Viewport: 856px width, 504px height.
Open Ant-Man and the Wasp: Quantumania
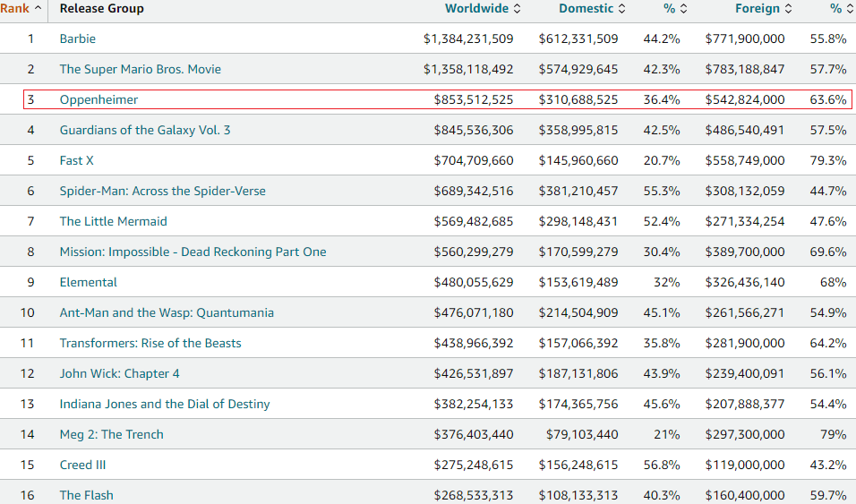(167, 313)
